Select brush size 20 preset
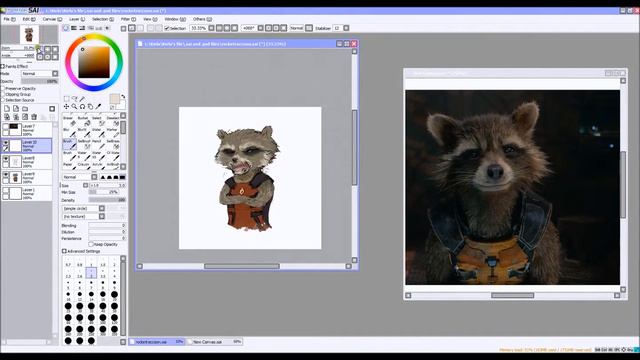The image size is (640, 360). [114, 296]
